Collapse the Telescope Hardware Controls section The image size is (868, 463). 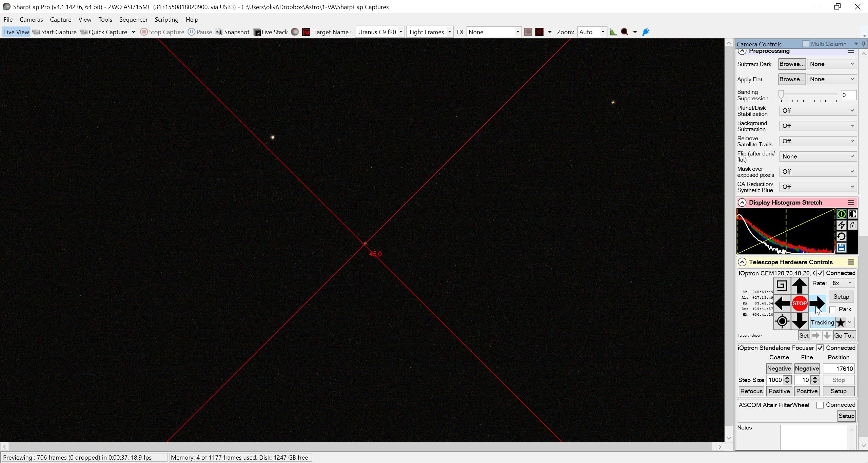[742, 262]
